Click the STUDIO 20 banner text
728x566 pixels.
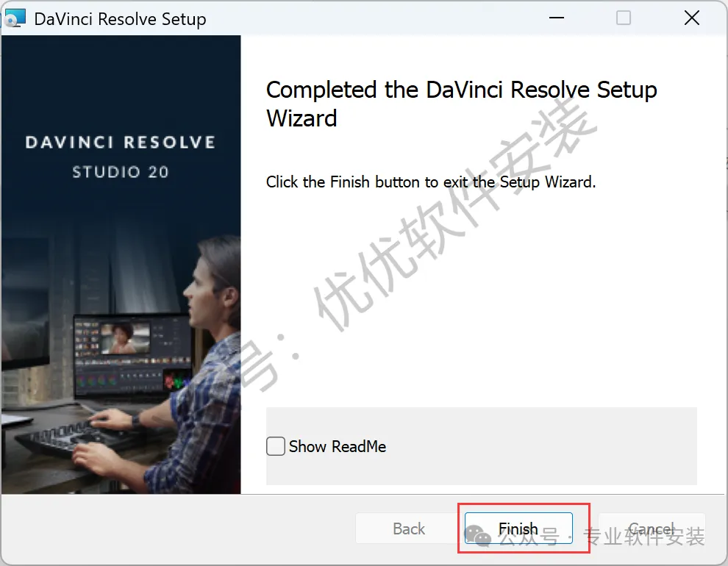(x=121, y=172)
